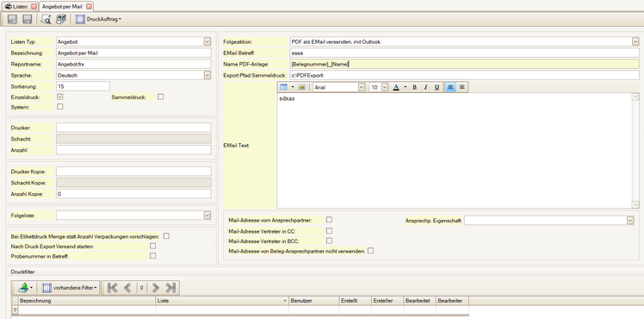Image resolution: width=644 pixels, height=319 pixels.
Task: Click the Drucker input field
Action: (133, 128)
